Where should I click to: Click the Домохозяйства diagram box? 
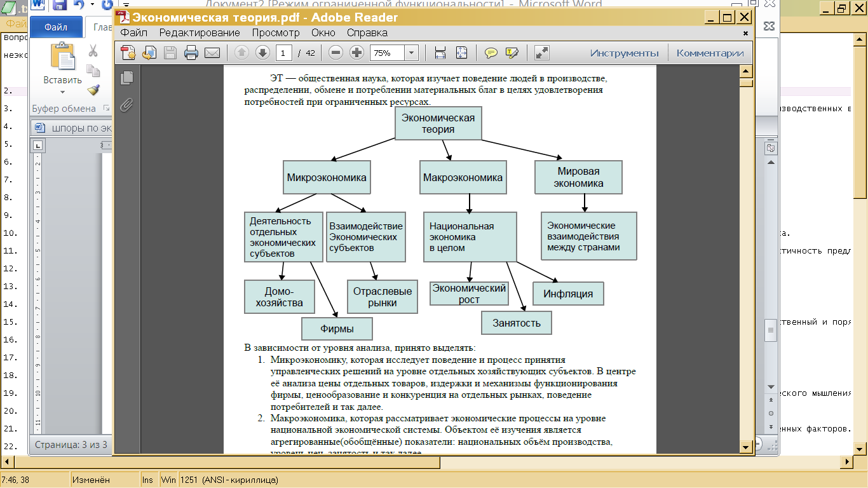(280, 297)
